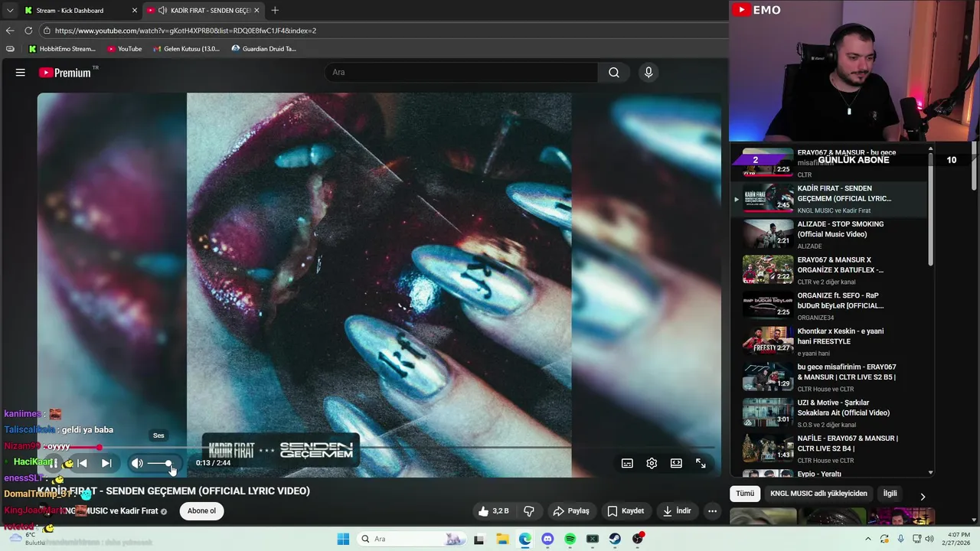Click the Edge browser taskbar icon
This screenshot has height=551, width=980.
(524, 539)
